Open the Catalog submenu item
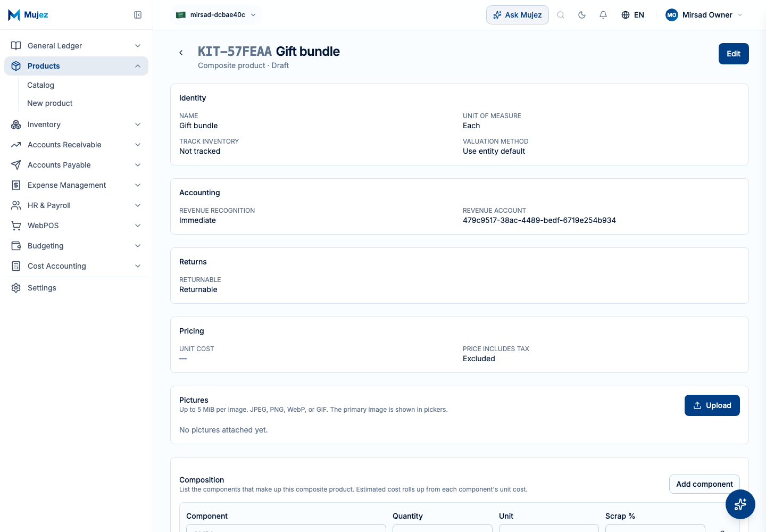This screenshot has height=532, width=766. pos(41,85)
